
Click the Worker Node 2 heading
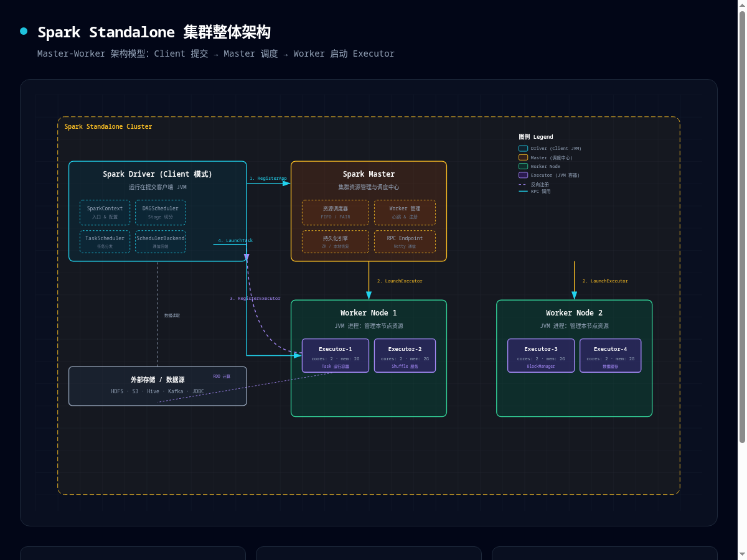pos(574,313)
